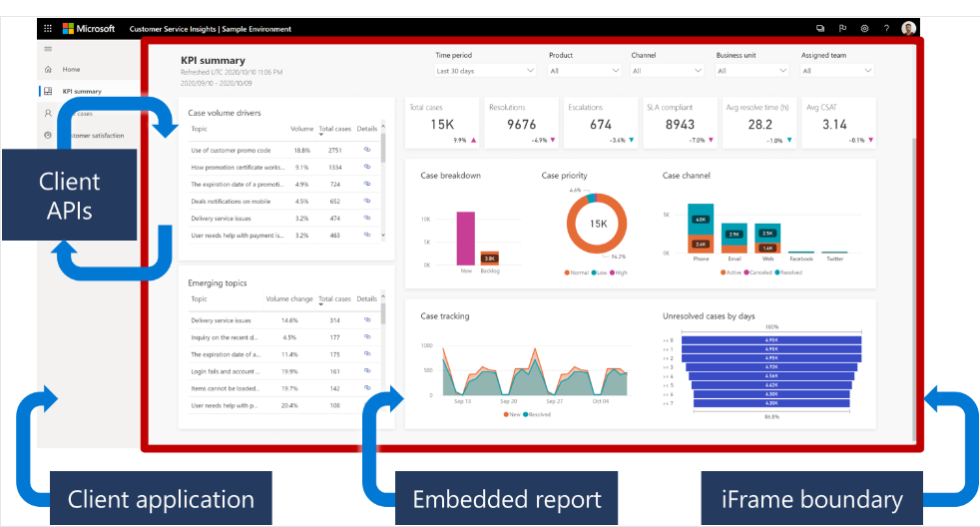Open the app launcher waffle icon
The width and height of the screenshot is (980, 527).
click(x=48, y=29)
